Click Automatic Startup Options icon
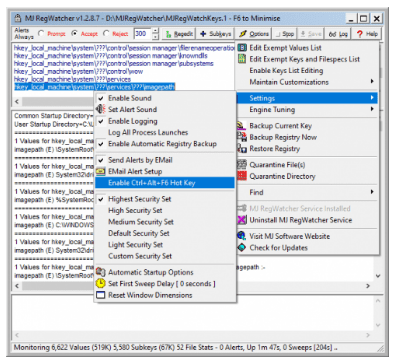 pos(100,272)
